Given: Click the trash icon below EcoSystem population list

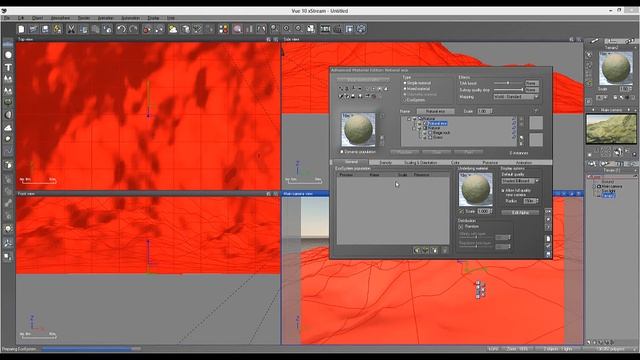Looking at the screenshot, I should coord(445,250).
